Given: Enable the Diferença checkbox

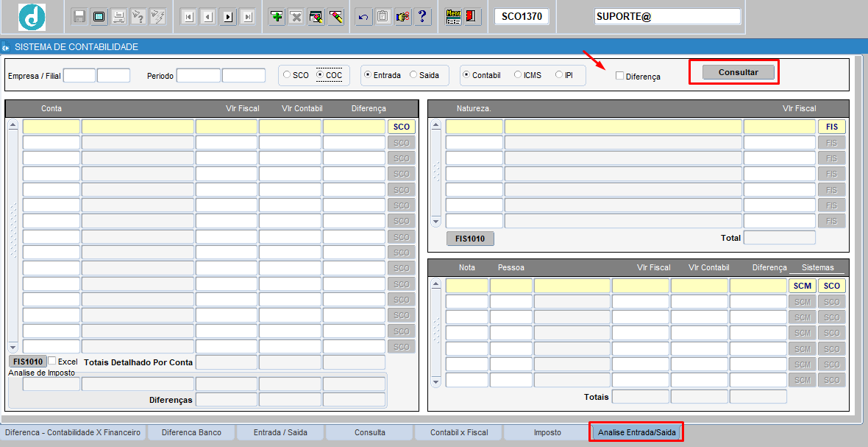Looking at the screenshot, I should tap(620, 75).
